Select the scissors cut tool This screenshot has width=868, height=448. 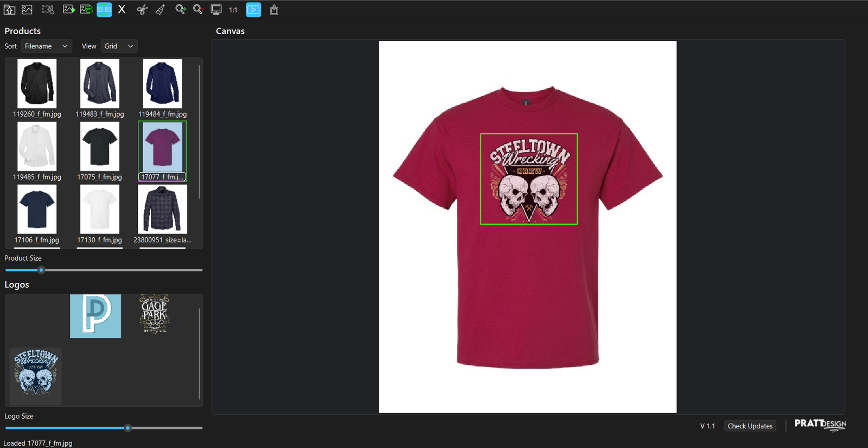pos(142,10)
